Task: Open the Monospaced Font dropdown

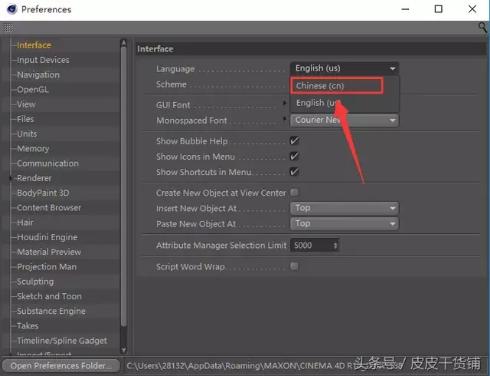Action: [x=344, y=120]
